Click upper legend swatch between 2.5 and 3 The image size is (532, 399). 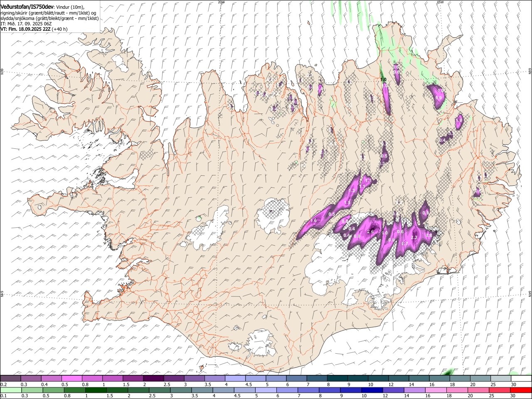(174, 378)
